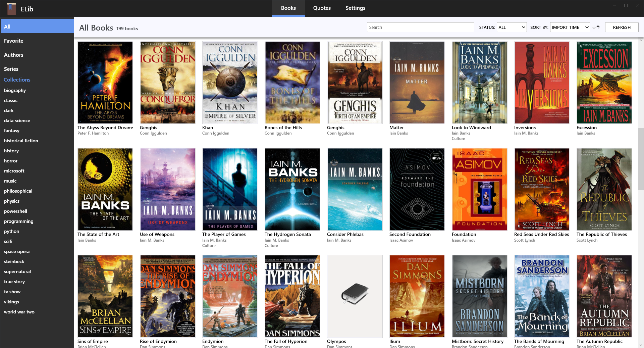Viewport: 644px width, 348px height.
Task: Open Rise of Endymion cover
Action: click(x=168, y=296)
